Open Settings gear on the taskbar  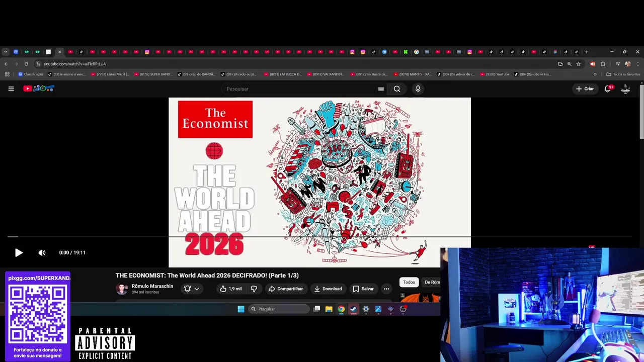pos(366,309)
